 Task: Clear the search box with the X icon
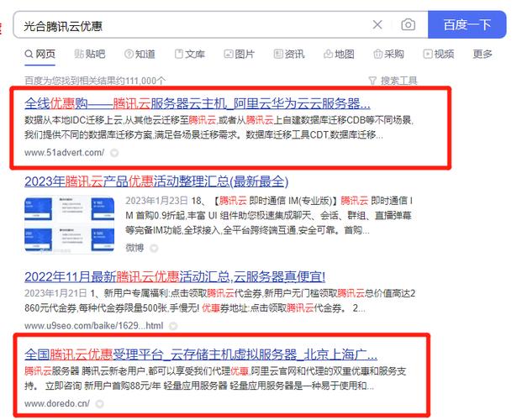pyautogui.click(x=377, y=24)
